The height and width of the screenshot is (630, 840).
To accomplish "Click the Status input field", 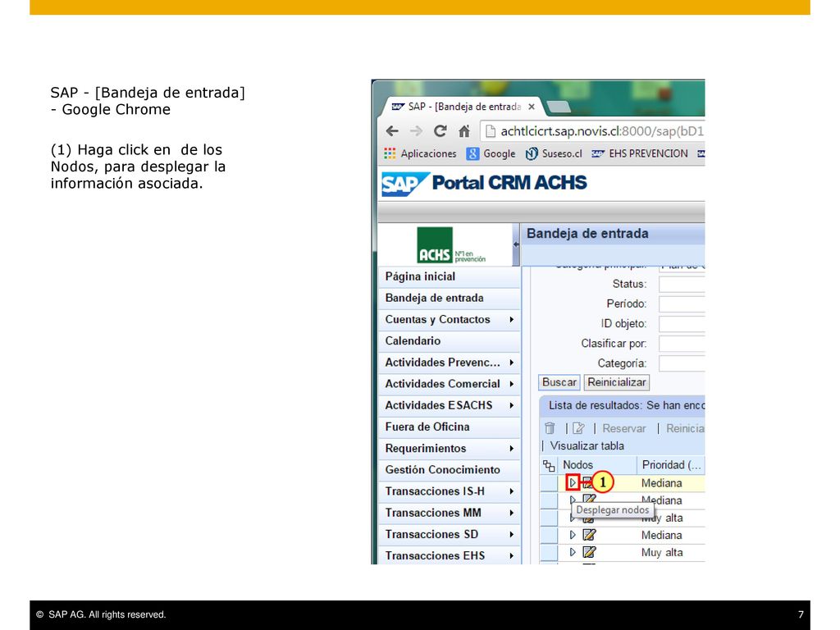I will [682, 285].
